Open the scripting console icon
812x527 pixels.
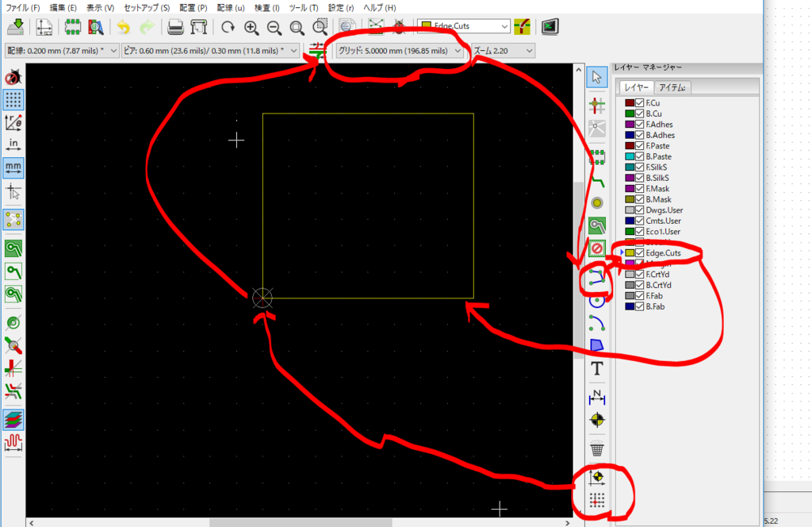(x=550, y=26)
